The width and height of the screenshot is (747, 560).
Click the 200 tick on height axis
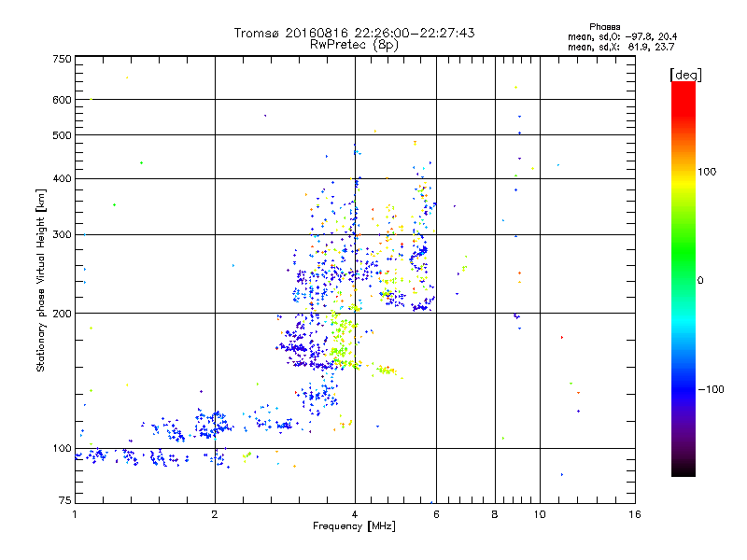coord(62,314)
